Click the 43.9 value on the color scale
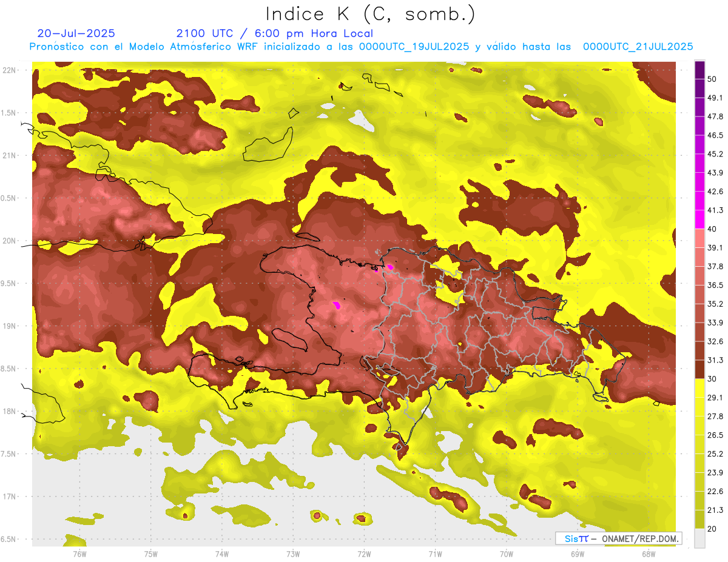 (715, 173)
